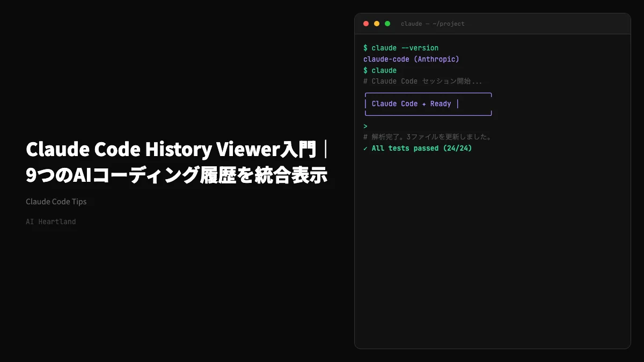Click the red close dot in terminal
Screen dimensions: 644x362
click(x=366, y=24)
